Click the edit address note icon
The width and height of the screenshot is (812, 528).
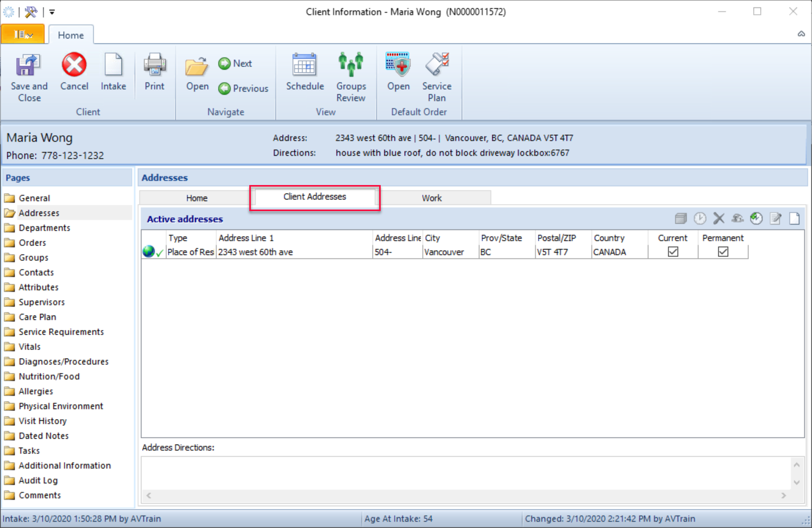(x=775, y=218)
